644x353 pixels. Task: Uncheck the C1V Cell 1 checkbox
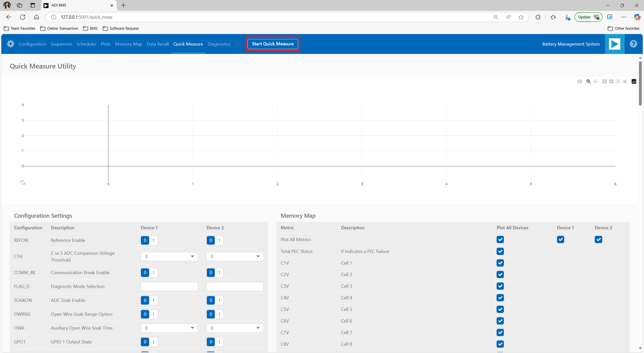coord(500,263)
